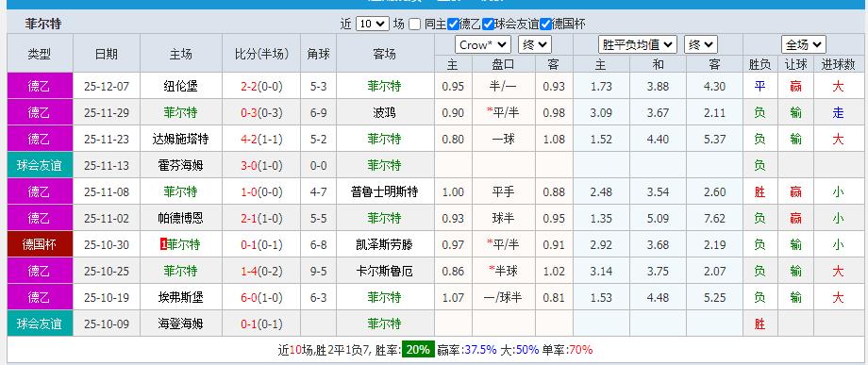Click the 盘口 column header
This screenshot has width=868, height=365.
(503, 64)
